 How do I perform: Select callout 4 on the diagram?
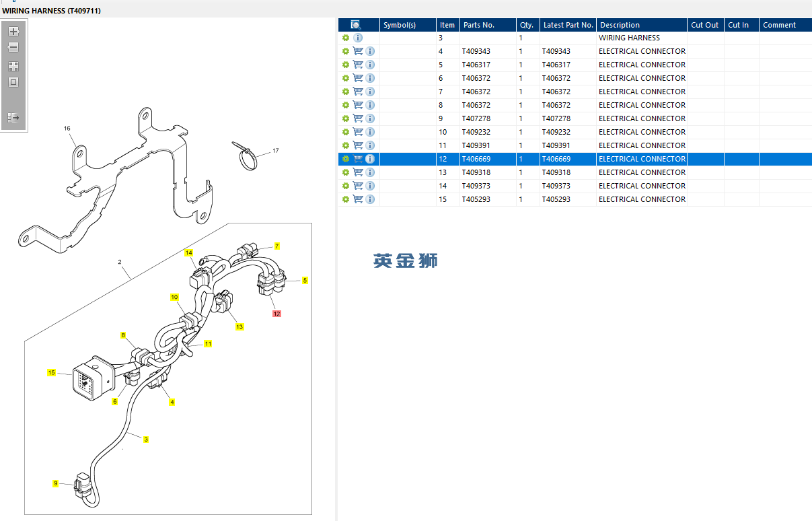(172, 403)
